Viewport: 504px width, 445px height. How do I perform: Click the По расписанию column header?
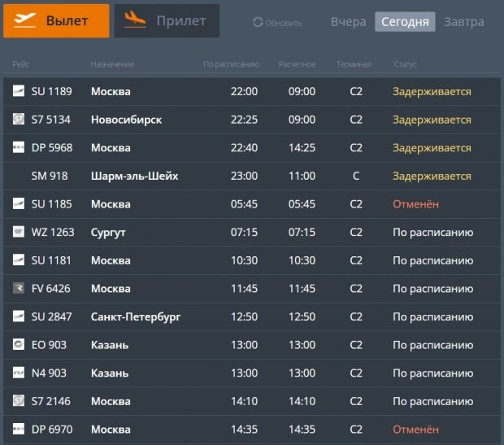click(x=231, y=64)
